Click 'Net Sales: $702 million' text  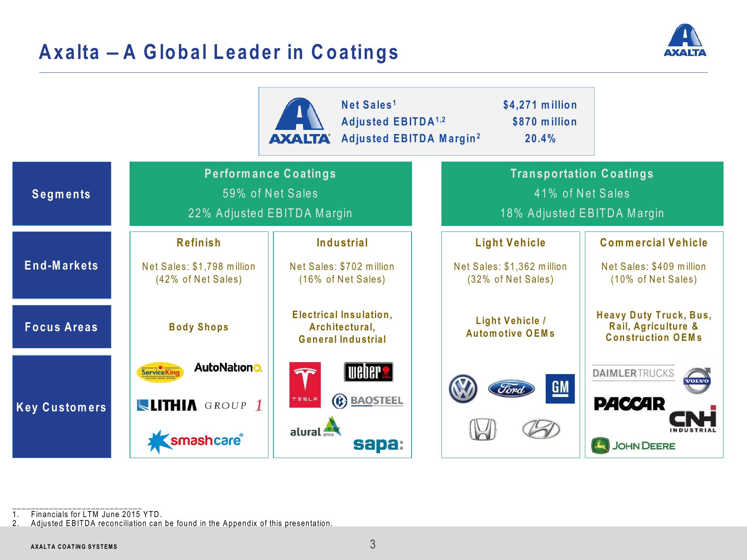pos(342,267)
